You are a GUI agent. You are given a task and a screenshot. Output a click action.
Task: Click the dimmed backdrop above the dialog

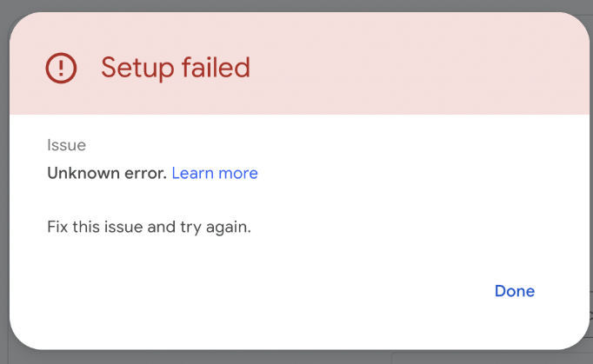point(296,5)
